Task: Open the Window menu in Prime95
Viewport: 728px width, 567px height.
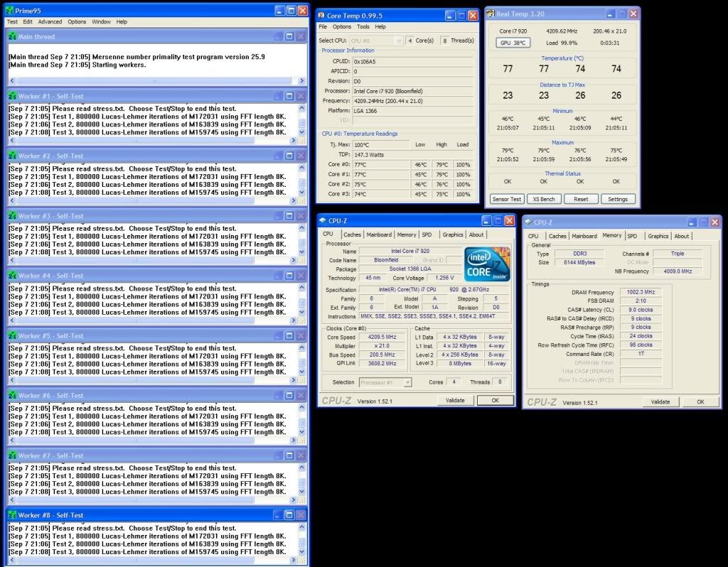Action: click(101, 22)
